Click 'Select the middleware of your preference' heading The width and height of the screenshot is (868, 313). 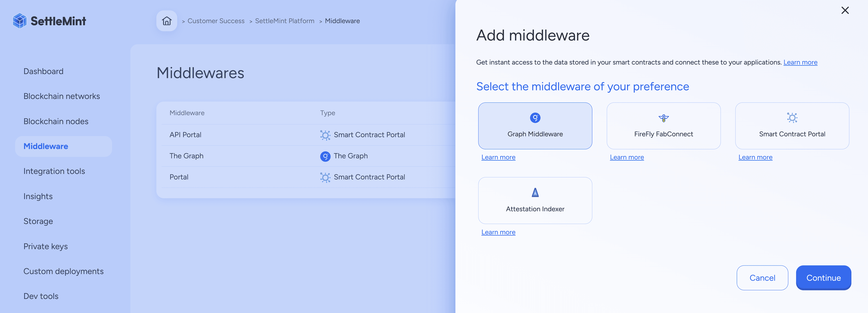582,87
